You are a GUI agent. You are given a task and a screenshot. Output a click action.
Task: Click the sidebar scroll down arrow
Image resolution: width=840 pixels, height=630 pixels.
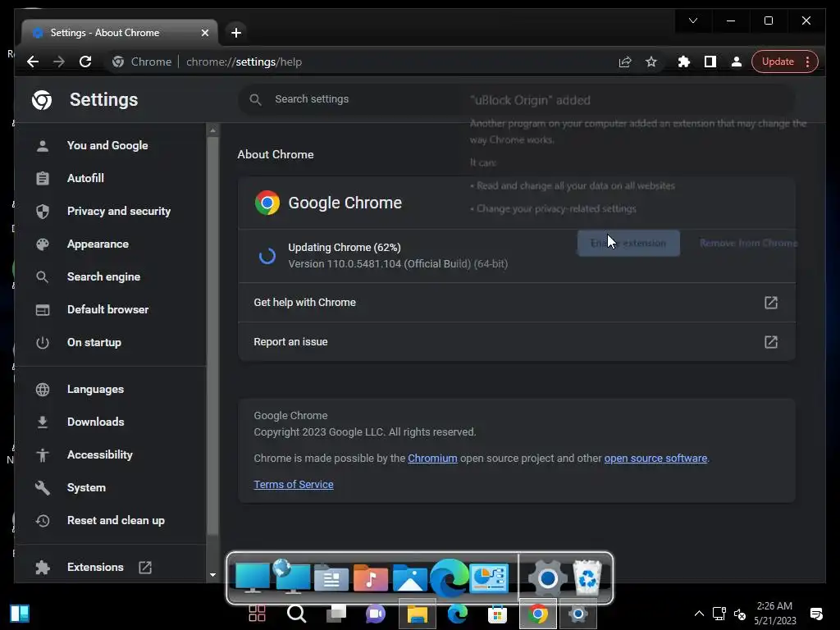point(212,575)
